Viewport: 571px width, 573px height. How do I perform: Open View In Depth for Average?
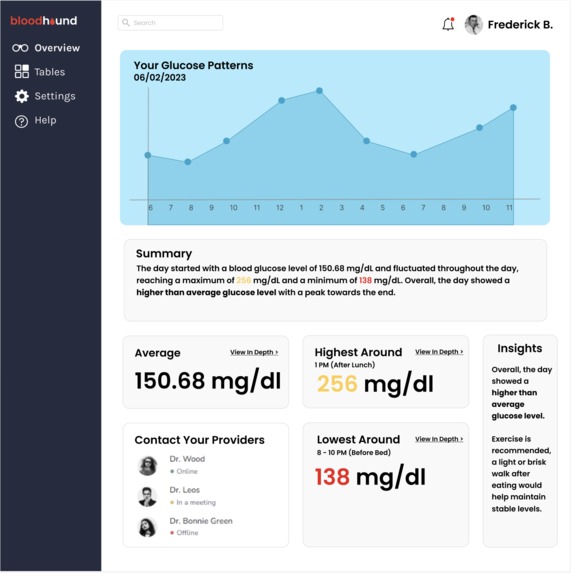254,352
